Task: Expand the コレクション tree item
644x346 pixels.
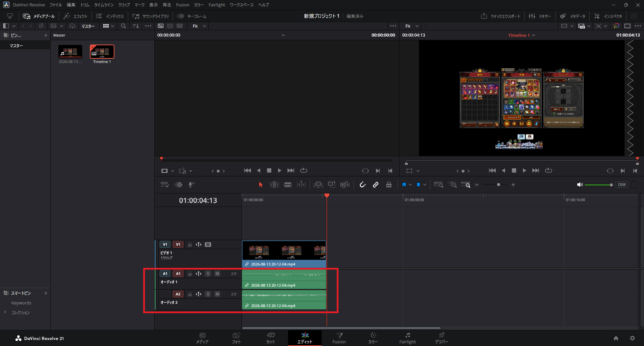Action: click(x=5, y=312)
